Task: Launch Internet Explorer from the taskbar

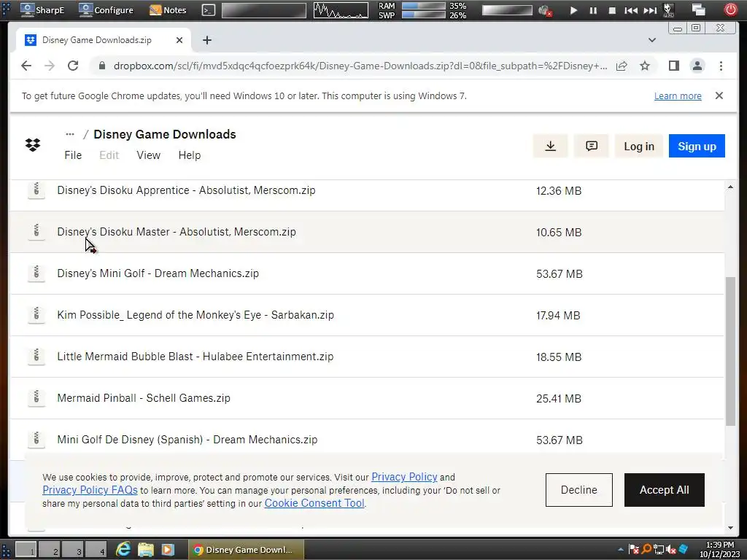Action: 123,550
